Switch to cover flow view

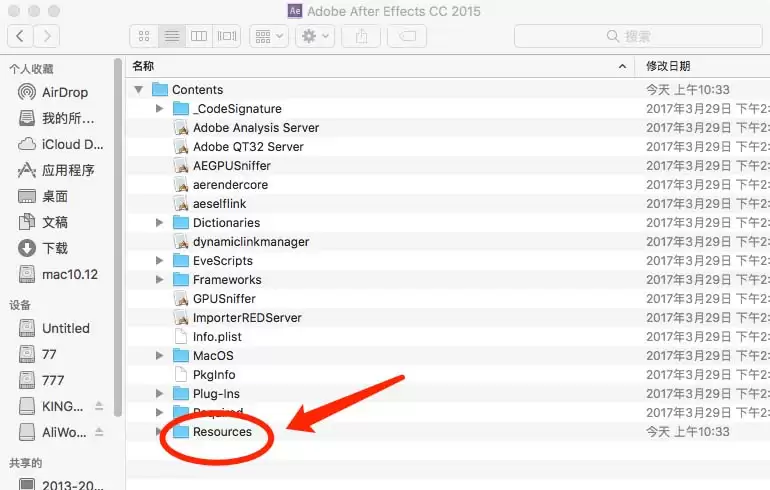coord(227,36)
